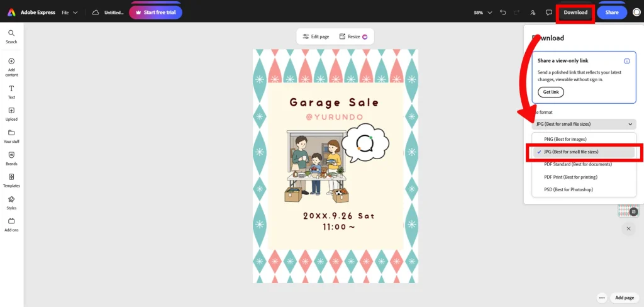Open the Templates panel
644x307 pixels.
tap(11, 181)
